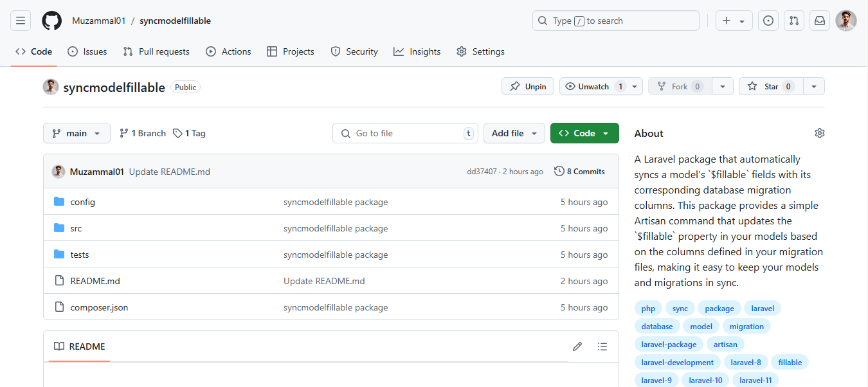Select the database topic tag
Viewport: 868px width, 387px height.
[x=657, y=327]
